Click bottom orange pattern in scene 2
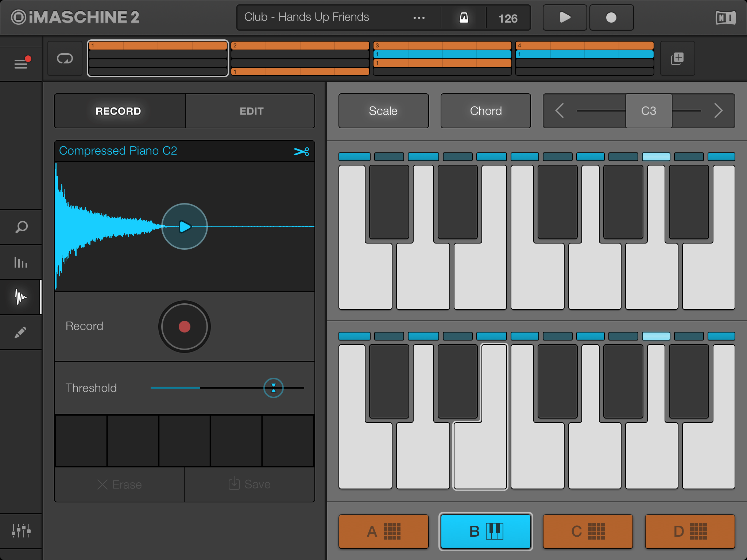Screen dimensions: 747x560 300,71
